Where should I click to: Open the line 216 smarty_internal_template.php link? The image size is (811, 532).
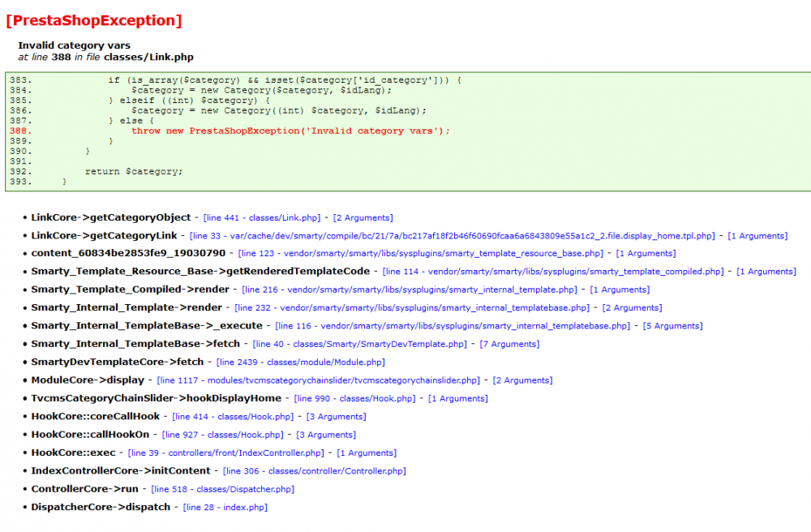pyautogui.click(x=409, y=290)
